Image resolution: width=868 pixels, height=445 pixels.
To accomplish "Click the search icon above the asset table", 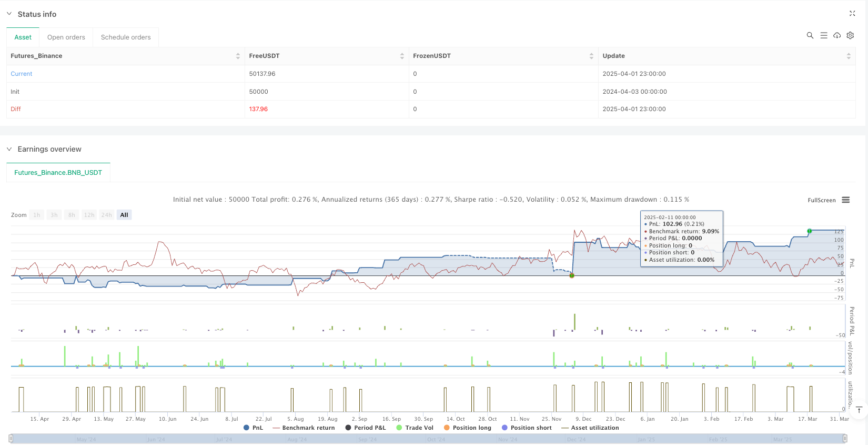I will point(810,35).
